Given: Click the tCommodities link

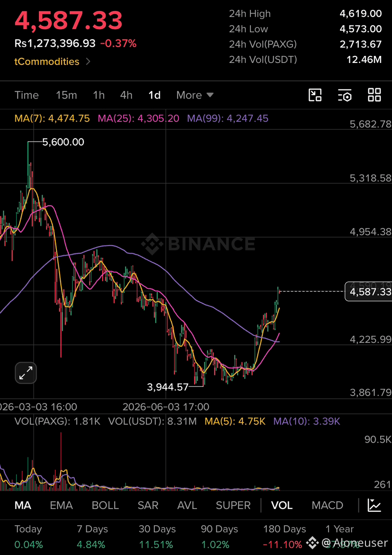Looking at the screenshot, I should click(47, 62).
